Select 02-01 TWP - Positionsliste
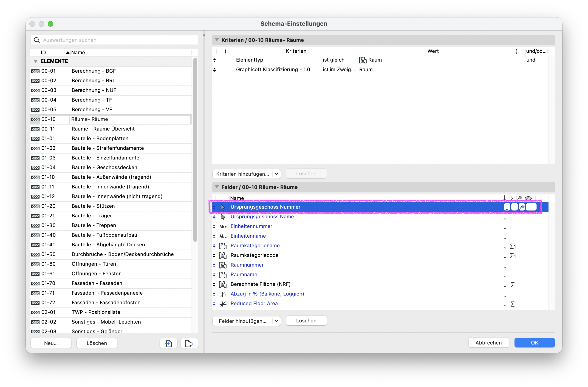Screen dimensions: 588x387 pos(111,312)
